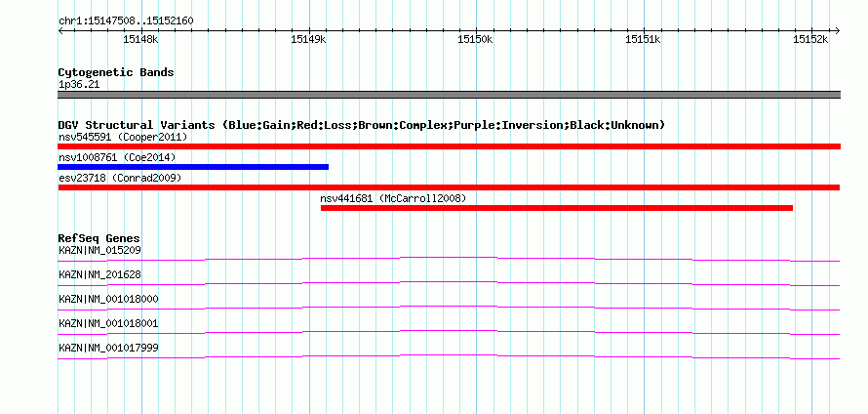Click the magenta line under KAZN|NM_001018000
868x414 pixels.
(x=449, y=308)
